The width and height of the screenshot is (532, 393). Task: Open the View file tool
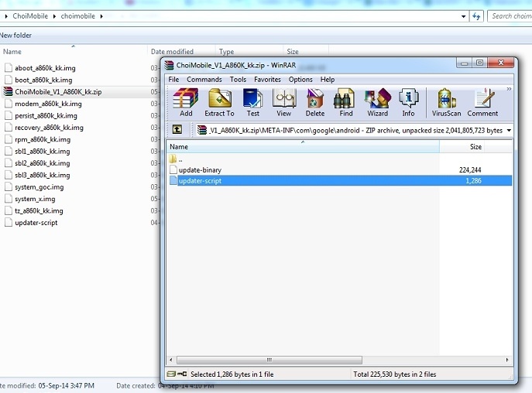pos(284,102)
